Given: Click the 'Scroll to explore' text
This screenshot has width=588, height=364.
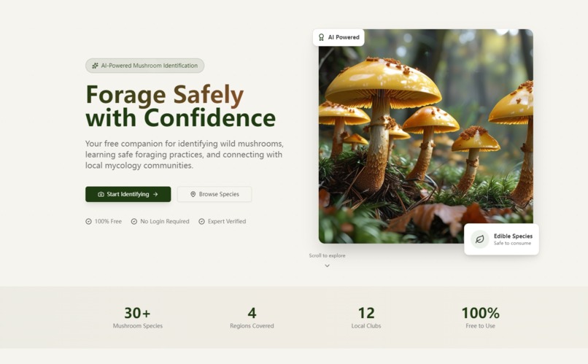Looking at the screenshot, I should click(327, 255).
